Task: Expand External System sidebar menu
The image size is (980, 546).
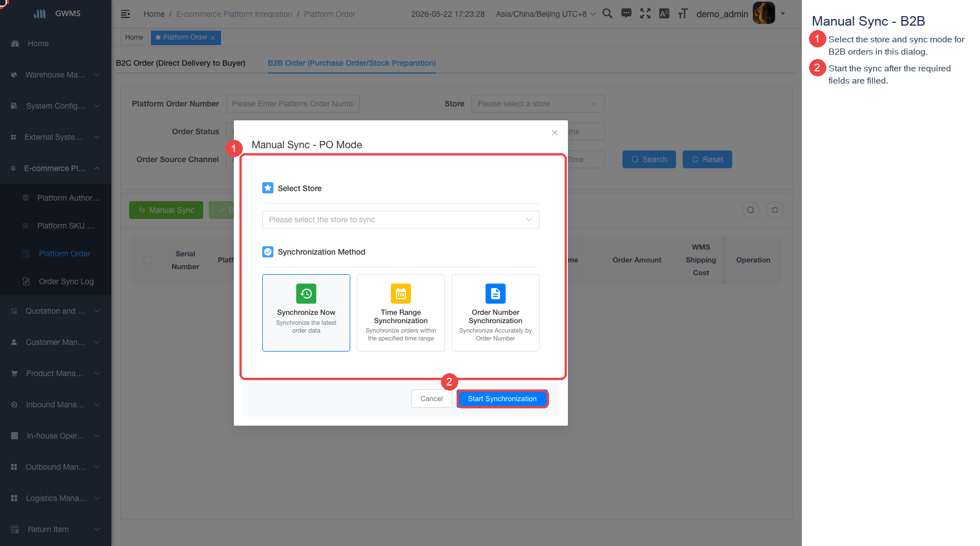Action: tap(56, 137)
